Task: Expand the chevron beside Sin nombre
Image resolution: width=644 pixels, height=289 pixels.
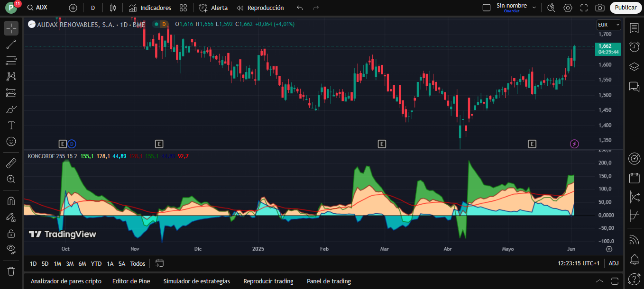Action: pyautogui.click(x=534, y=8)
